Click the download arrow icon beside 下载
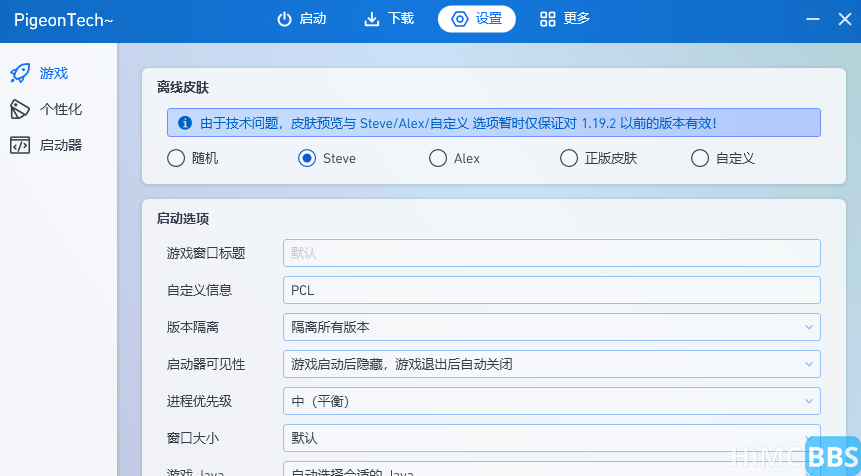This screenshot has height=476, width=861. (372, 19)
